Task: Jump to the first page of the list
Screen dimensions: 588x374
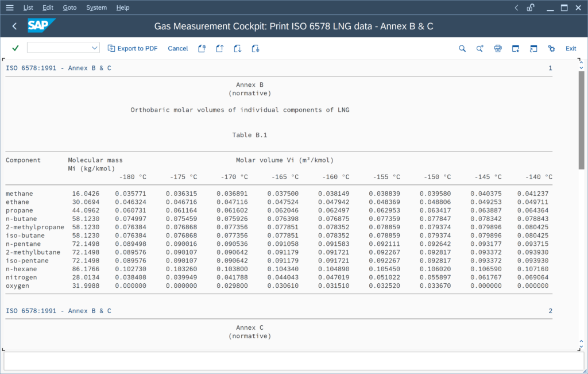Action: point(202,48)
